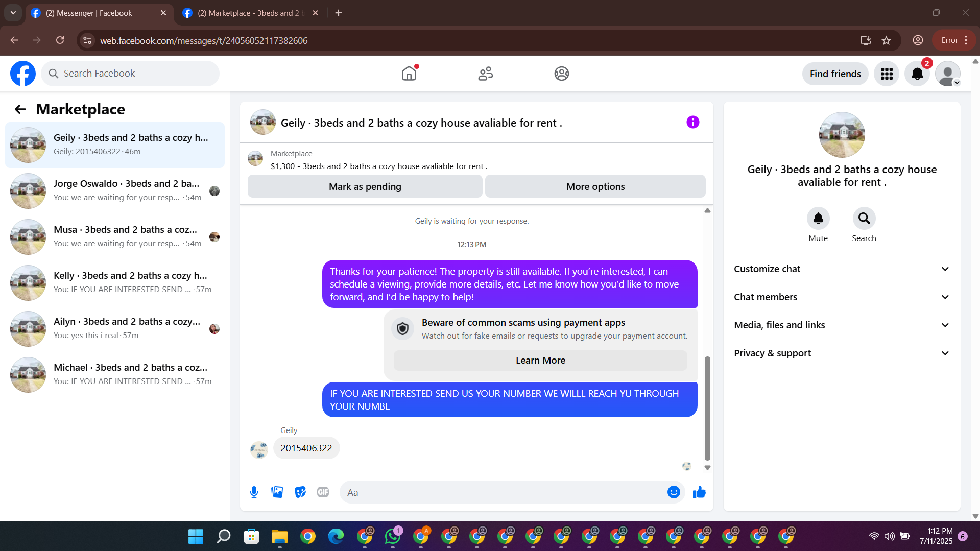Choose a sticker from the sticker icon
The image size is (980, 551).
(x=300, y=492)
